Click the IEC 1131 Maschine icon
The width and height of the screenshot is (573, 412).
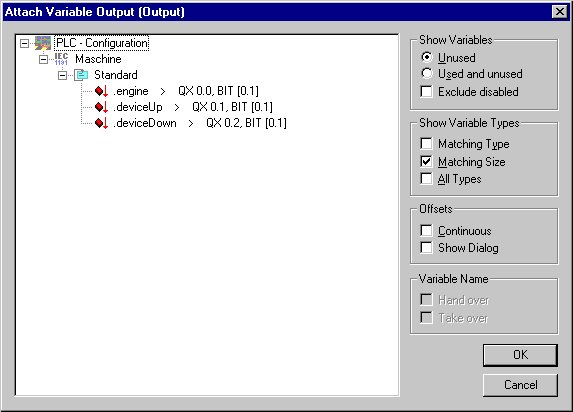click(61, 59)
